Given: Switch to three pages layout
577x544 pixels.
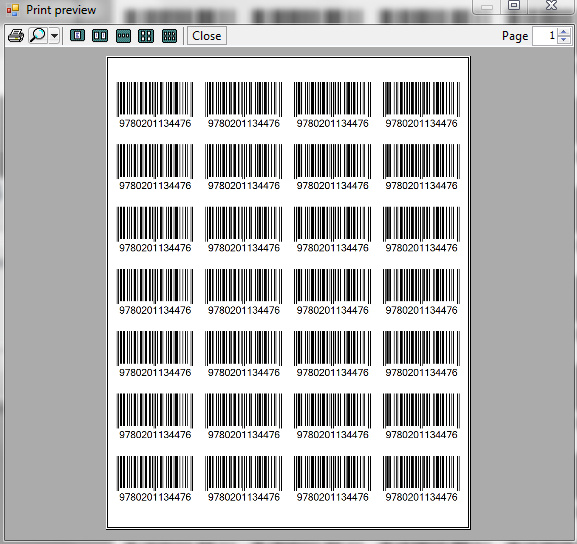Looking at the screenshot, I should (123, 36).
